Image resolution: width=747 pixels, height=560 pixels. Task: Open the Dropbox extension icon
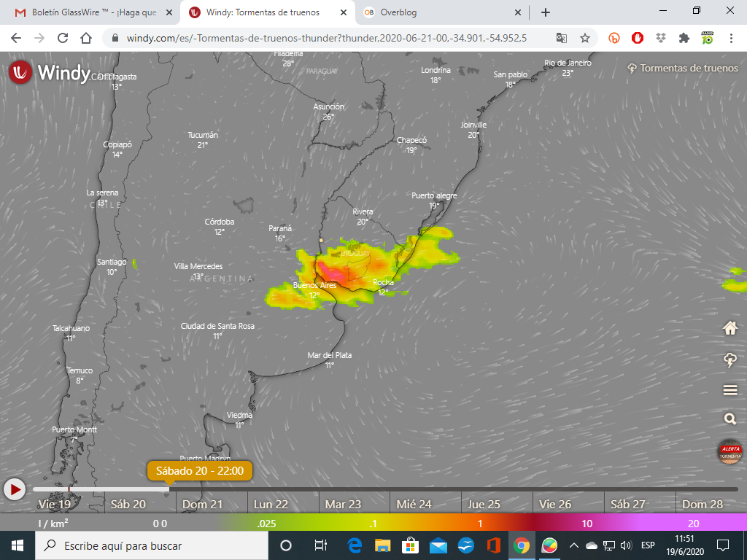click(x=661, y=38)
